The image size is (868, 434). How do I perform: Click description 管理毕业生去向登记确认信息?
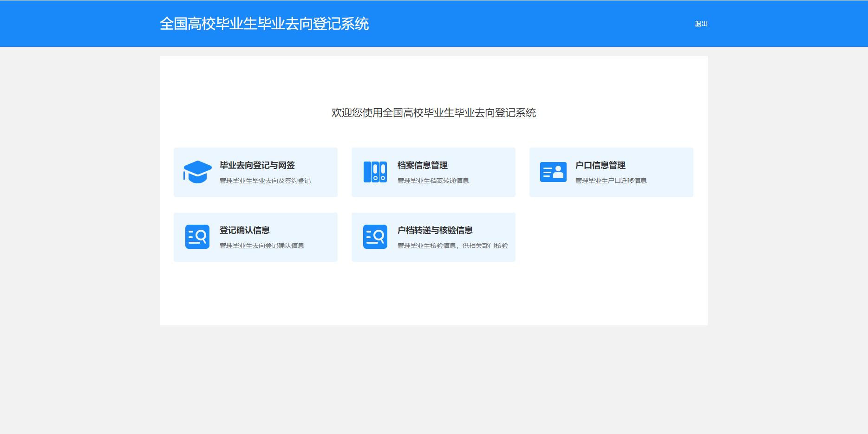pyautogui.click(x=261, y=246)
